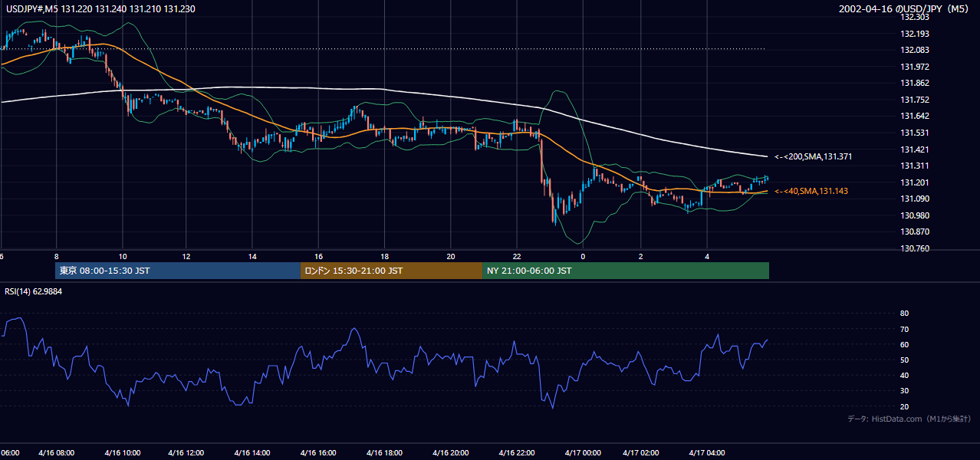Click the 東京 08:00-15:30 JST session bar
Screen dimensions: 980x460
[178, 271]
